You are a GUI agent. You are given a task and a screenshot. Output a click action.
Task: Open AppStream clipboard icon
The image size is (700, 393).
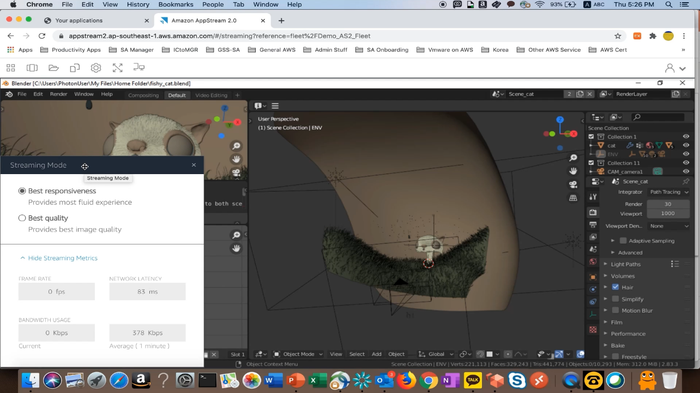click(75, 68)
